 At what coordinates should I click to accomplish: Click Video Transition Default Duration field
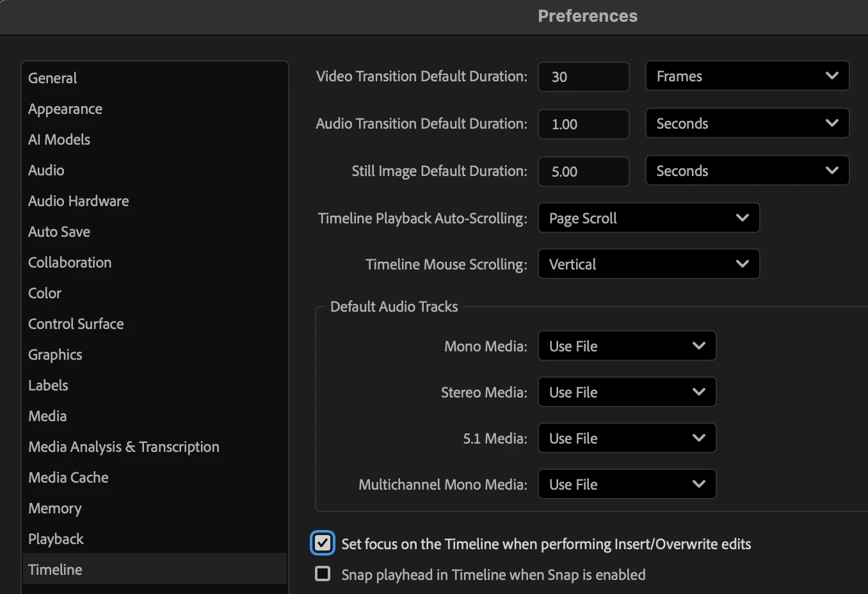click(x=583, y=77)
